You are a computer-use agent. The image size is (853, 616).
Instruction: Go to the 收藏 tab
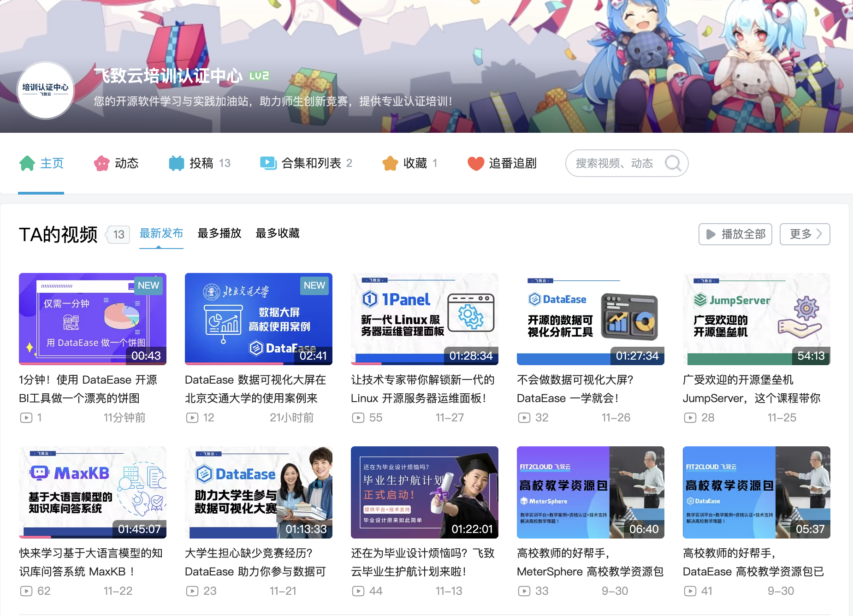409,163
